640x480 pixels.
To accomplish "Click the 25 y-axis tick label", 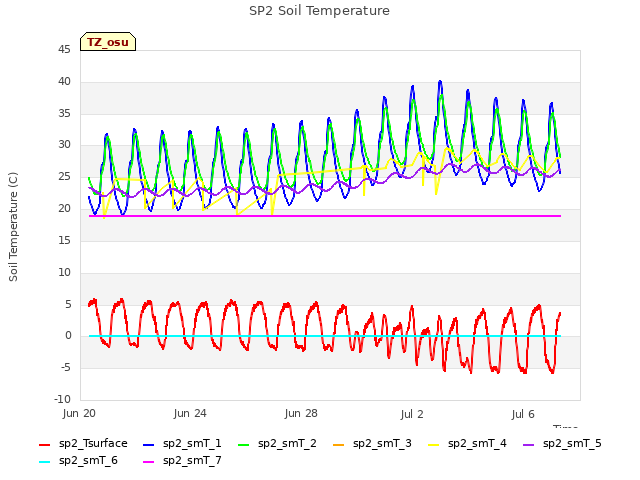I will coord(64,177).
